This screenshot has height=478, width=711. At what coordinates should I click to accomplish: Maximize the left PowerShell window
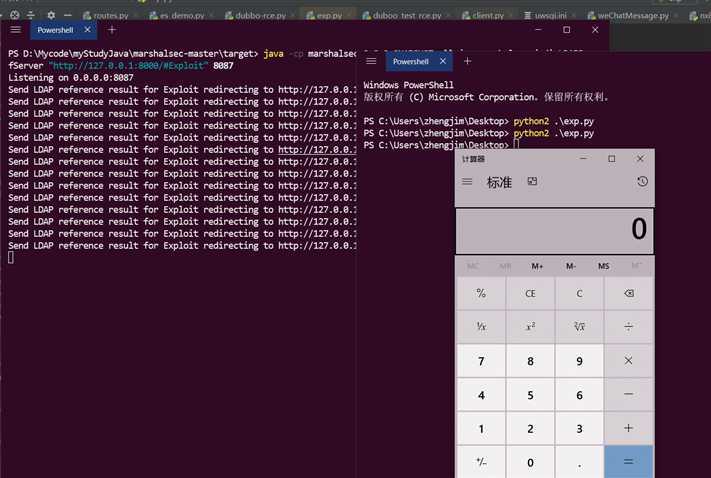tap(567, 30)
